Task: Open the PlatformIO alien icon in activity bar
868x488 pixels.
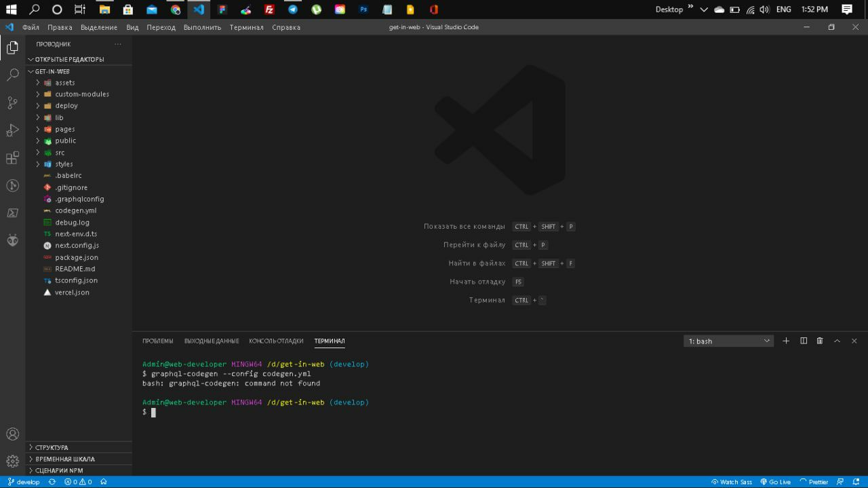Action: (x=12, y=240)
